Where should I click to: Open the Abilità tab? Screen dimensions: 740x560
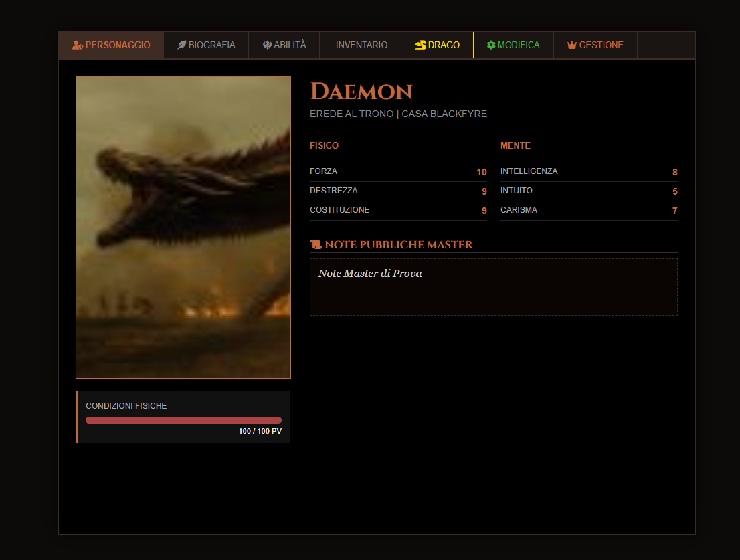284,45
